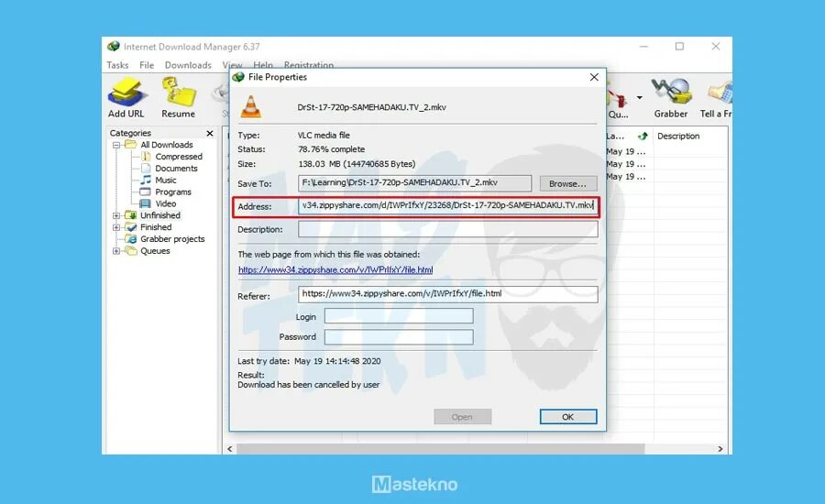
Task: Maximize the Internet Download Manager window
Action: [679, 47]
